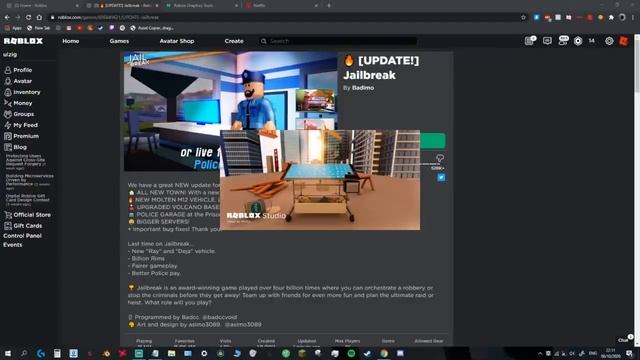Open blog post Digital Roblox Gift Card Design Contest
The width and height of the screenshot is (640, 360).
(27, 200)
